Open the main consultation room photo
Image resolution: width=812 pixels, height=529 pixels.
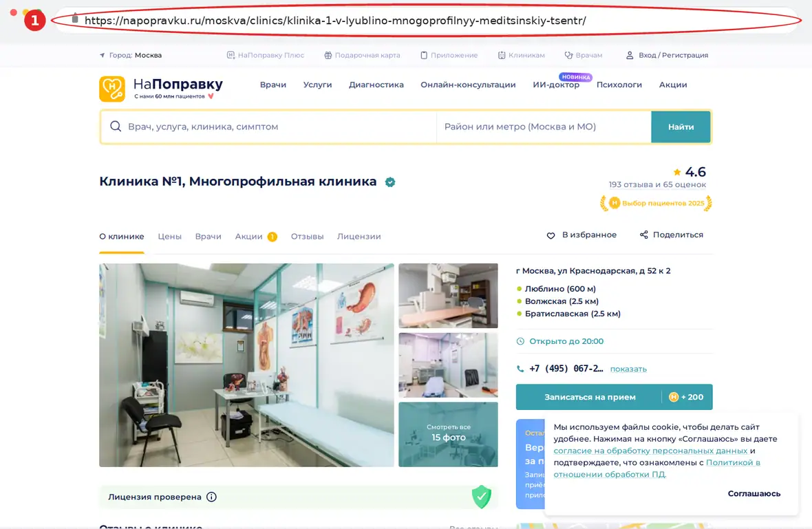[x=246, y=365]
